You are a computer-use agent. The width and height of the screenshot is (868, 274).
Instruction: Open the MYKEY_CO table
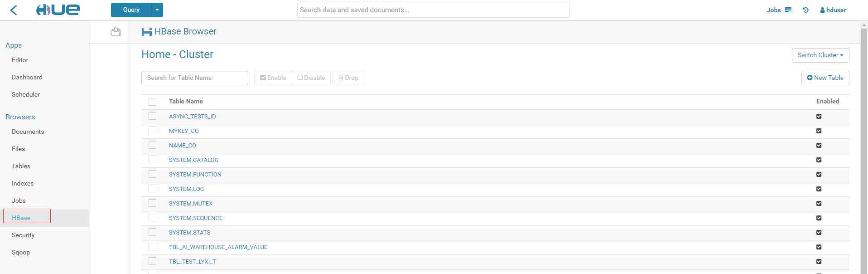pos(183,131)
